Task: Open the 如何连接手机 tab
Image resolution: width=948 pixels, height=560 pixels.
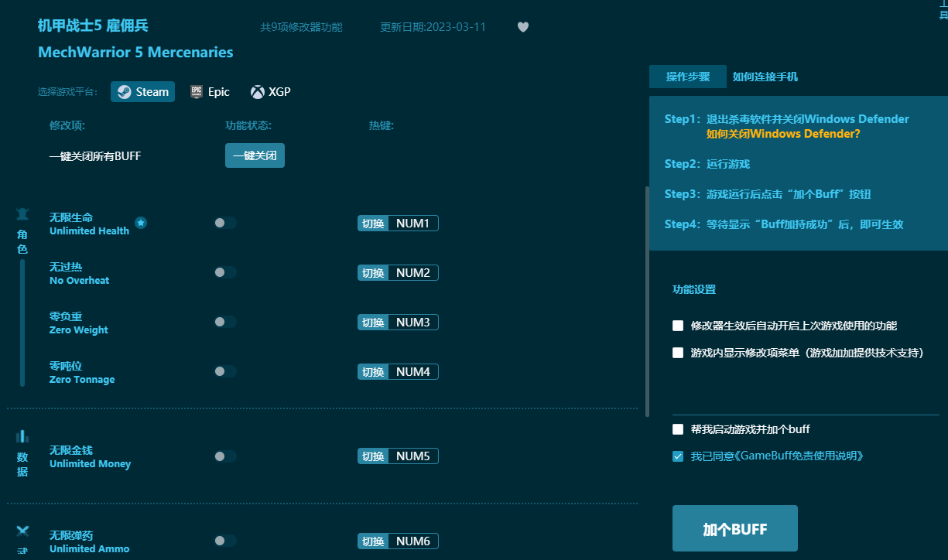Action: (765, 77)
